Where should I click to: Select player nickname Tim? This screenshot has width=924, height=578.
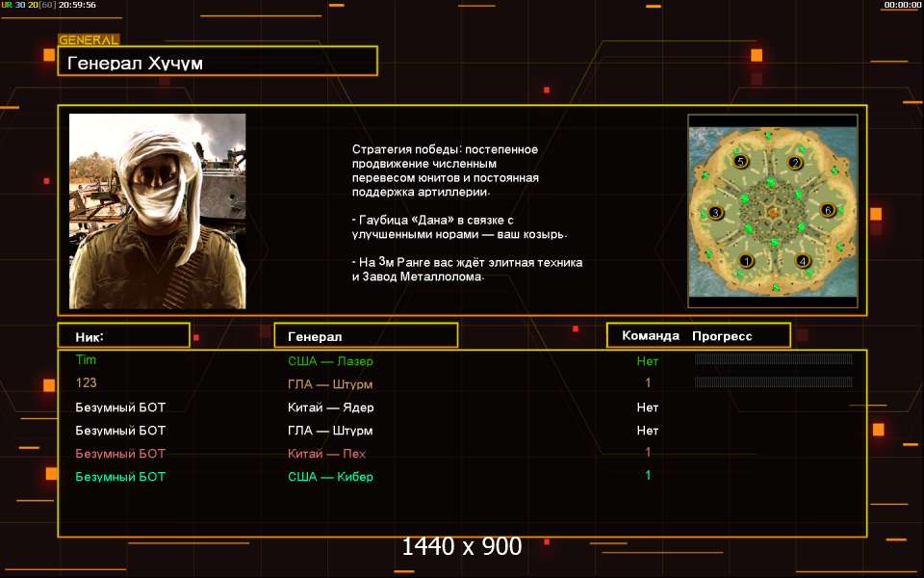(86, 359)
